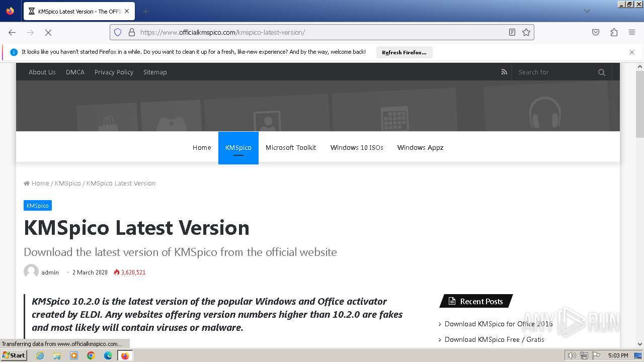Screen dimensions: 644x362
Task: Open Windows Appz menu item
Action: pos(420,147)
